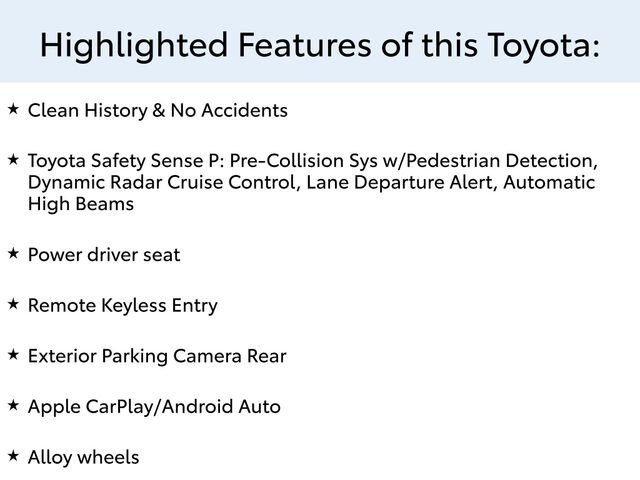This screenshot has height=480, width=640.
Task: Select the Remote Keyless Entry item
Action: (122, 306)
